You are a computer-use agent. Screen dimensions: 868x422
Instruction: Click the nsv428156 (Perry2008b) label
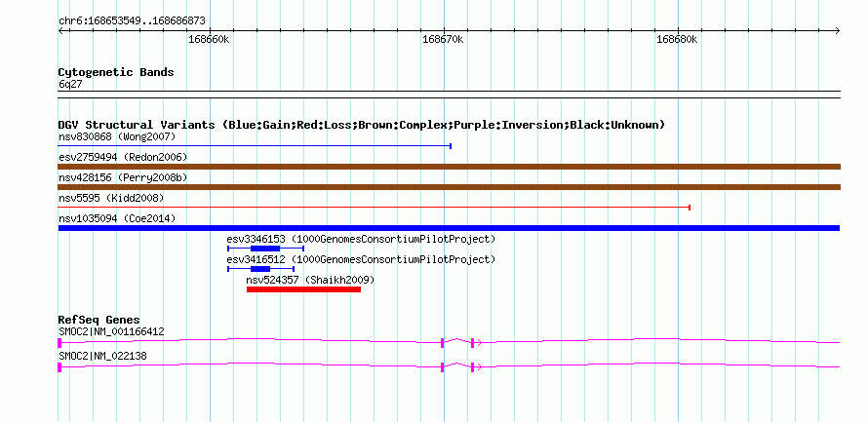(123, 177)
